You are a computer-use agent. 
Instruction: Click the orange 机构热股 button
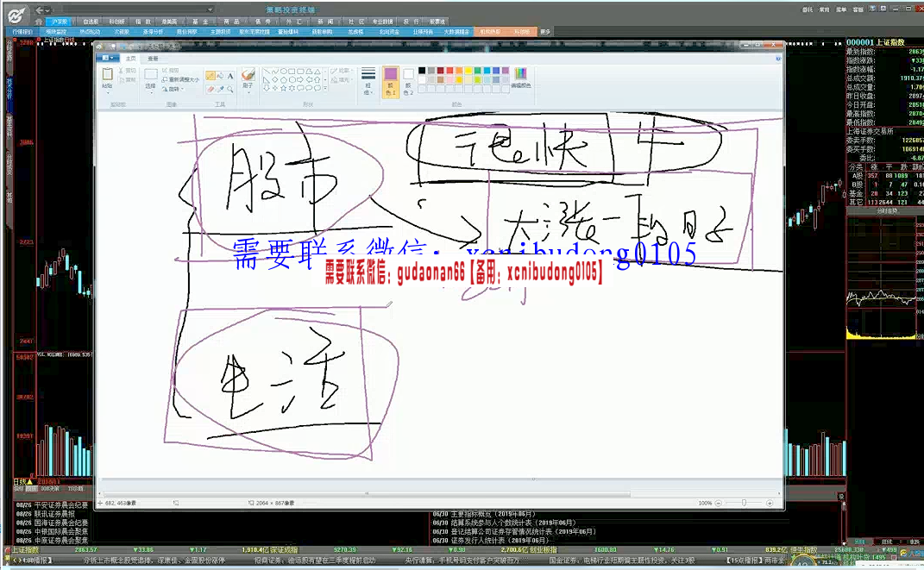coord(490,32)
